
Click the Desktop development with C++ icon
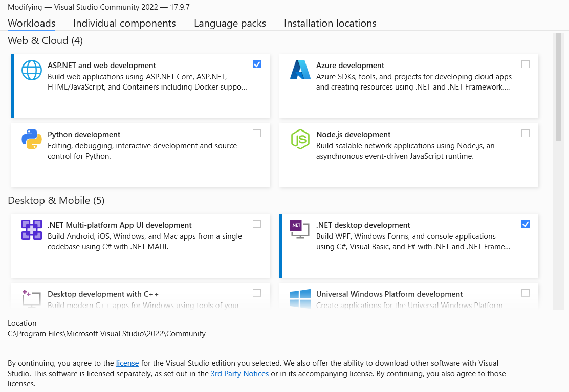tap(31, 298)
